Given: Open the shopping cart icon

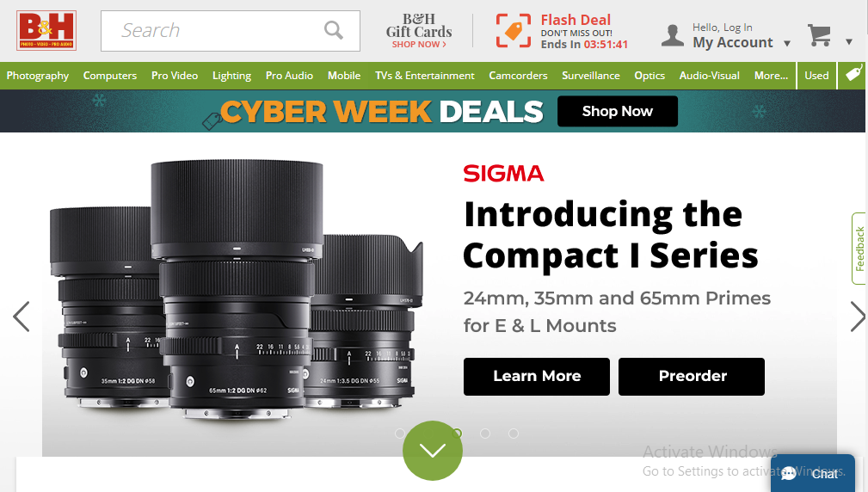Looking at the screenshot, I should point(820,35).
